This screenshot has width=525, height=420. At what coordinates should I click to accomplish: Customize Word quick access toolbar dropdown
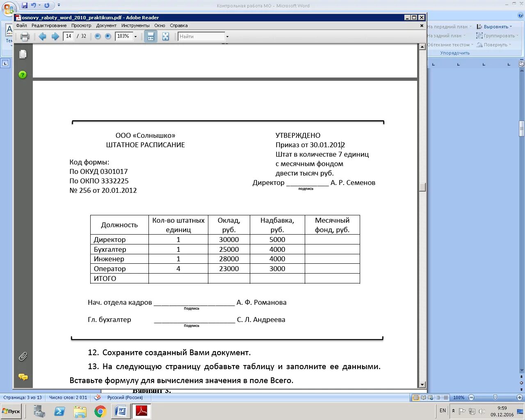[x=59, y=5]
